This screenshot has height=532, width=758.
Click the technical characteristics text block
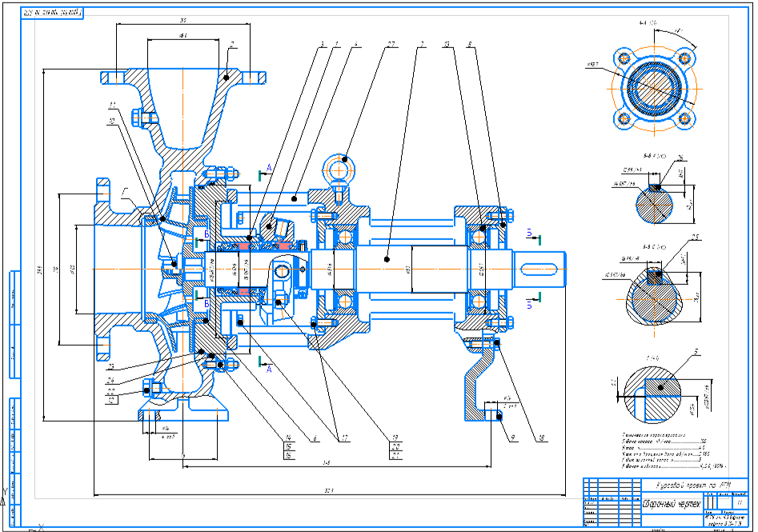[x=674, y=451]
